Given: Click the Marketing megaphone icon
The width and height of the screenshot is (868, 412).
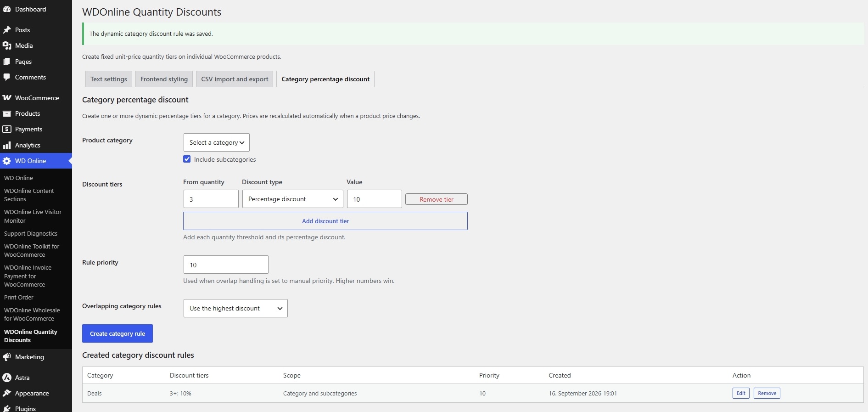Looking at the screenshot, I should (x=7, y=357).
